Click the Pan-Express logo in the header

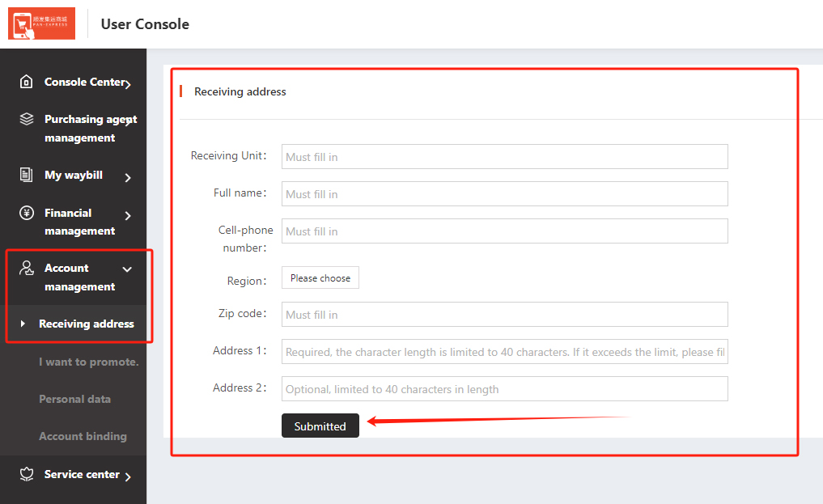click(x=41, y=23)
